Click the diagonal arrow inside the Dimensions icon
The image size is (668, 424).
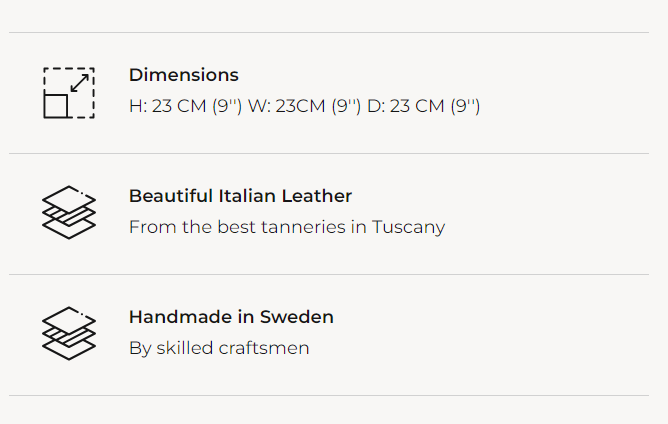[x=80, y=82]
